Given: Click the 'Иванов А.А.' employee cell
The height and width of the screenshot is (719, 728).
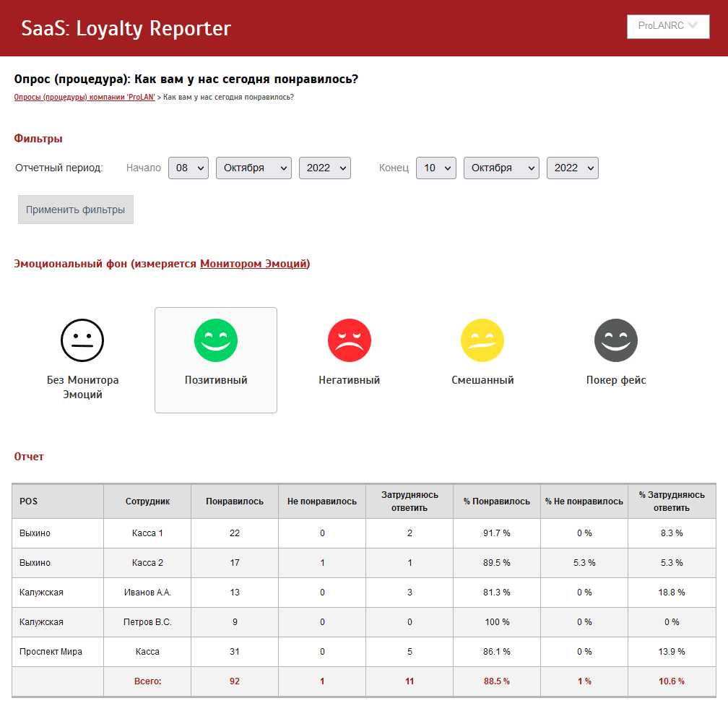Looking at the screenshot, I should (147, 593).
